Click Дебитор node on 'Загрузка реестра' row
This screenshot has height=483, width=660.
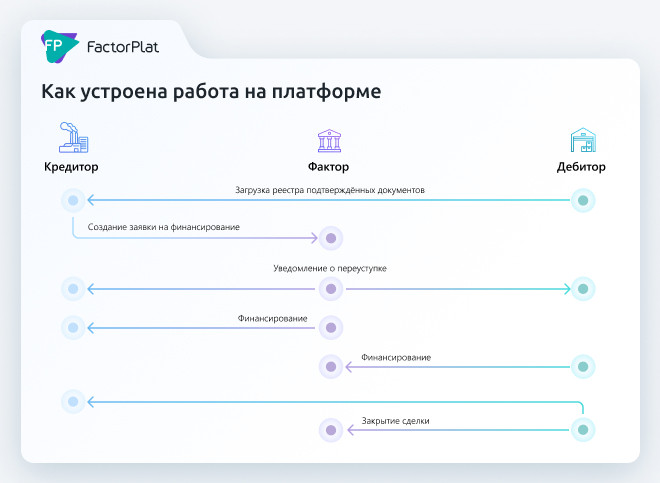click(x=583, y=200)
